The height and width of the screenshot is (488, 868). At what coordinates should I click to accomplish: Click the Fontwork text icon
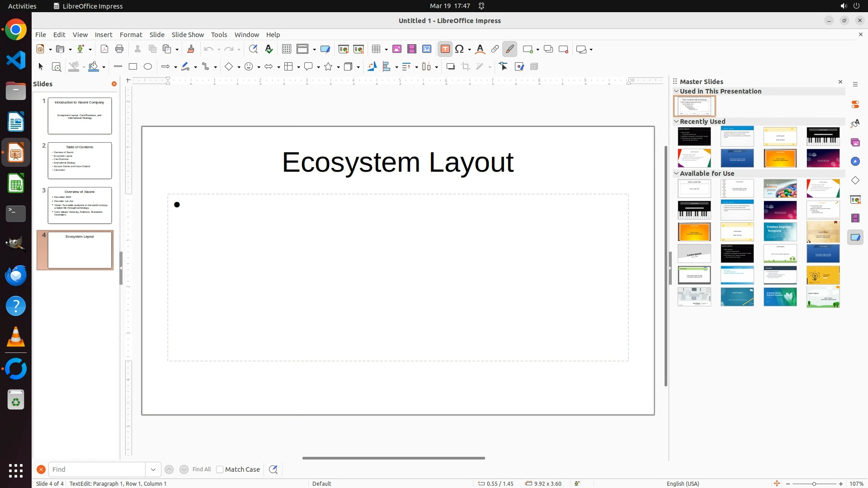click(x=480, y=49)
